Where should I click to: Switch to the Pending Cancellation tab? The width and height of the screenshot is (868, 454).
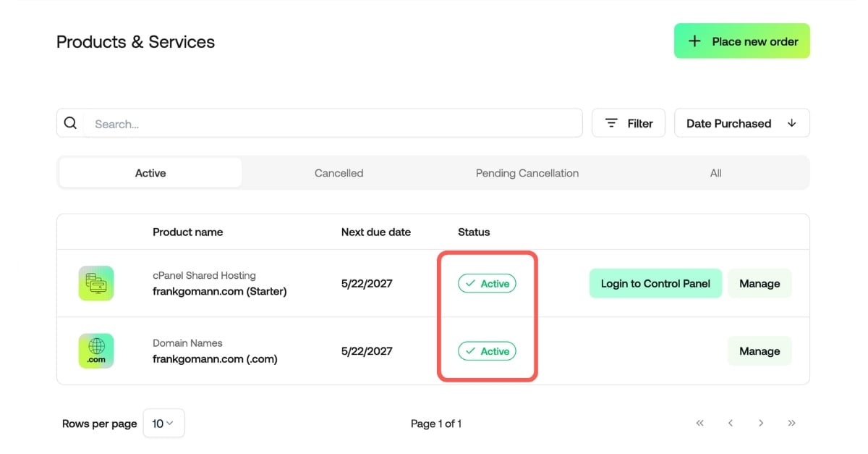tap(527, 173)
